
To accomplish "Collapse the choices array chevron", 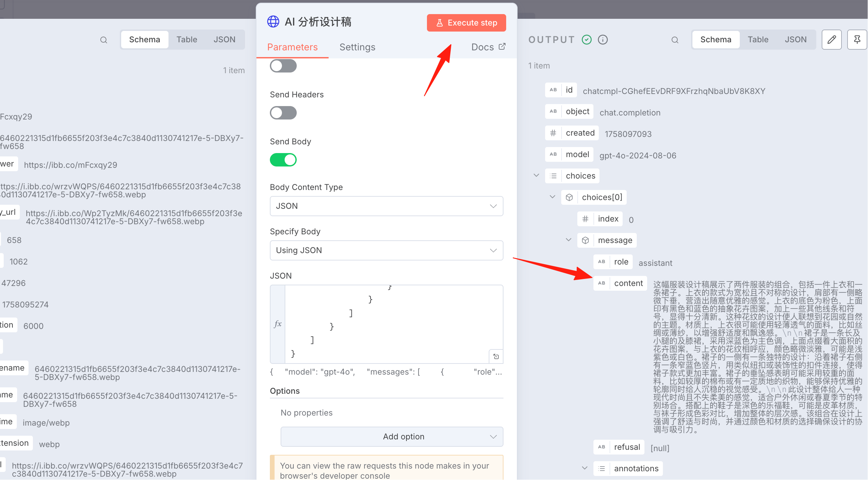I will coord(536,175).
